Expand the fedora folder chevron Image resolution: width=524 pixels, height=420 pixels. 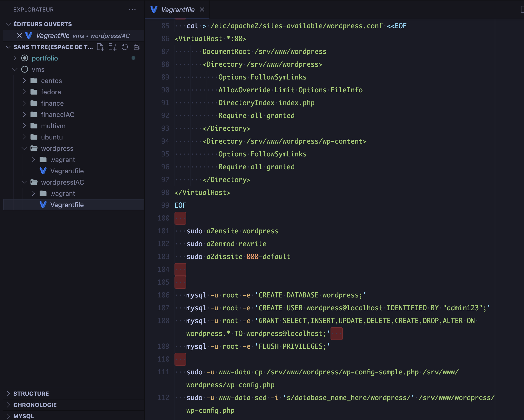point(24,92)
